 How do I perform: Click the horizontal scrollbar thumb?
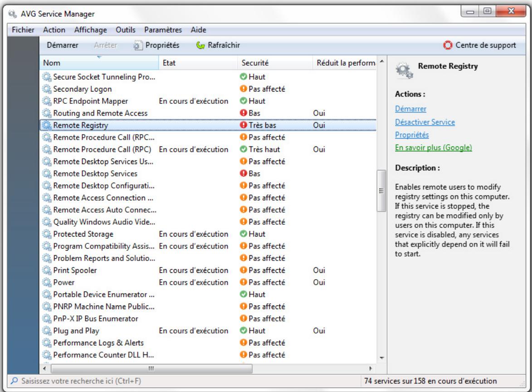click(151, 368)
